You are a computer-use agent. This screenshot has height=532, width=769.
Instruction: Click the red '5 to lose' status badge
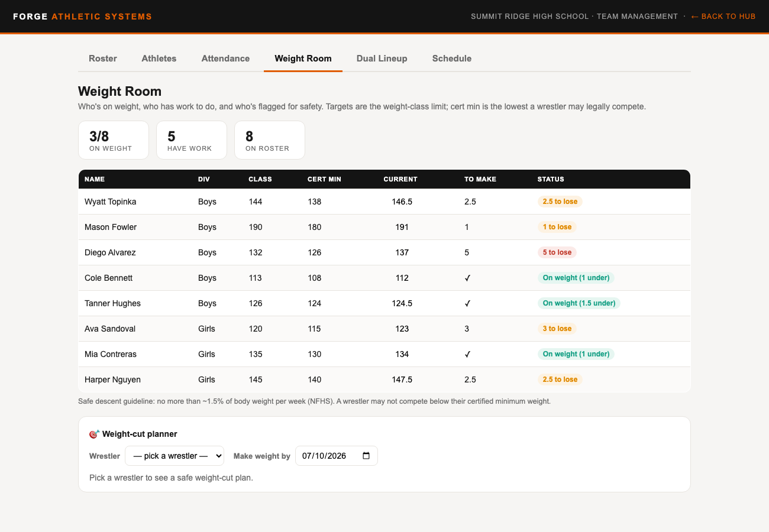pyautogui.click(x=557, y=252)
